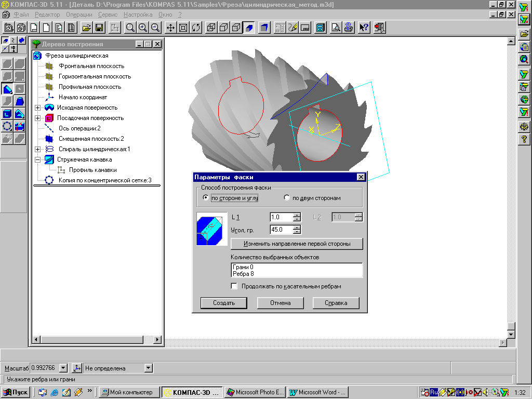The image size is (532, 399).
Task: Switch to wireframe display mode
Action: coord(211,28)
